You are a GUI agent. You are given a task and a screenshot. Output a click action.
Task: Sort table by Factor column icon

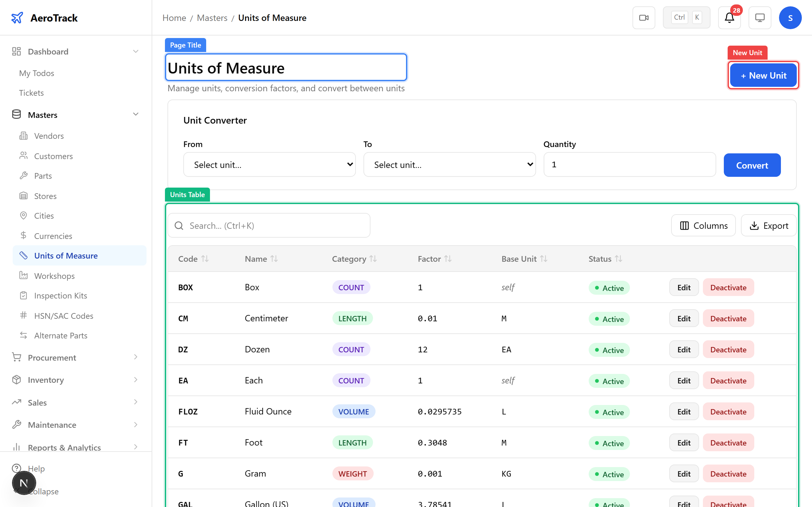[448, 259]
